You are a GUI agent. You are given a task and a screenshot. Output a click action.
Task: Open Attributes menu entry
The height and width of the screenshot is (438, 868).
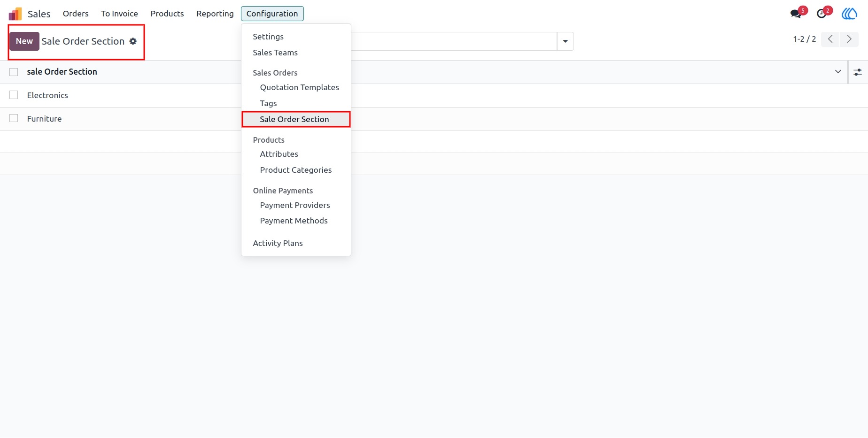[x=296, y=154]
